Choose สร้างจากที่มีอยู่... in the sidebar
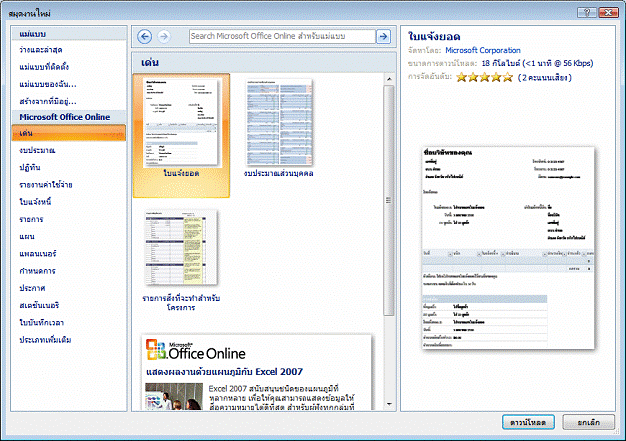This screenshot has height=441, width=626. click(48, 101)
